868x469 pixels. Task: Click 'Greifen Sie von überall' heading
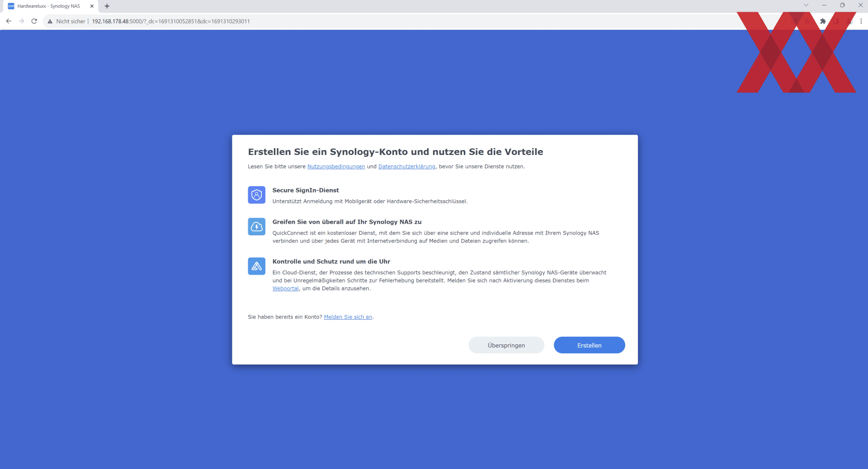point(347,222)
